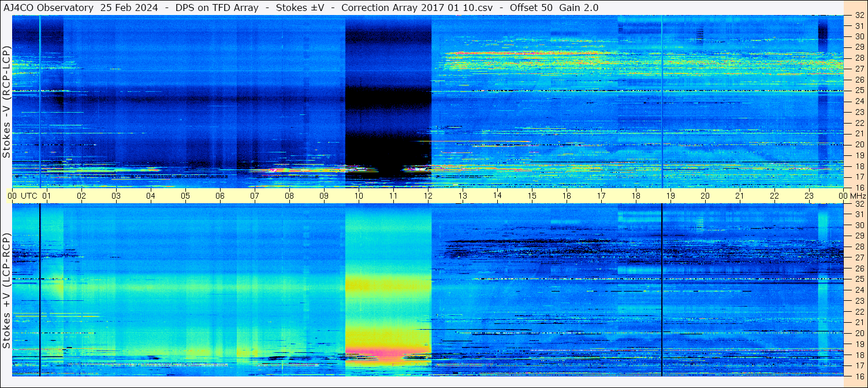Click '31' MHz label of Stokes +V panel

(x=859, y=214)
